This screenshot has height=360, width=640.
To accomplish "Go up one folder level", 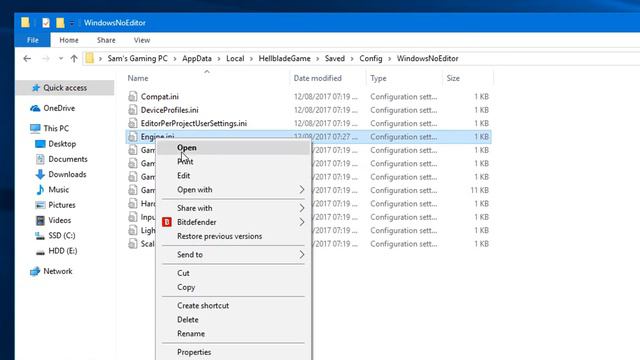I will point(74,59).
